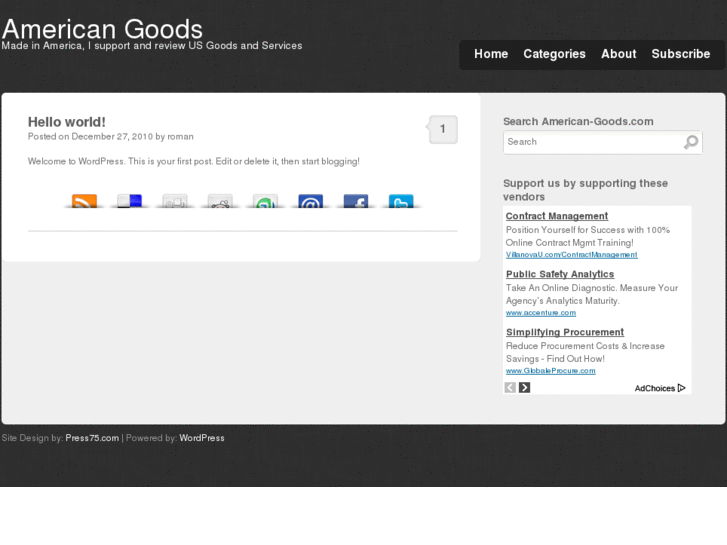Open the comment count bubble
This screenshot has height=545, width=727.
(442, 129)
